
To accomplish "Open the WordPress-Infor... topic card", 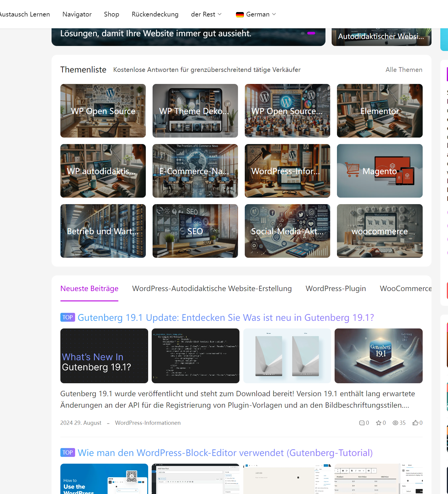I will pos(287,171).
